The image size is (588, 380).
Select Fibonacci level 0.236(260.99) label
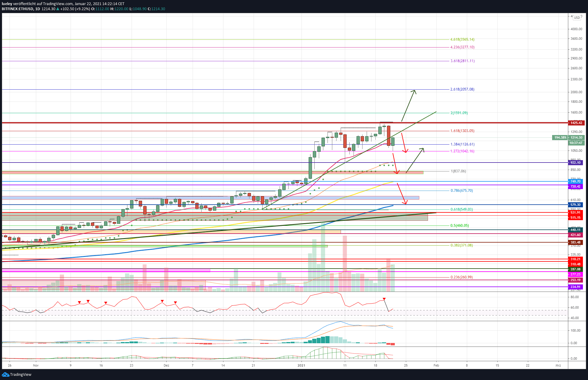462,277
